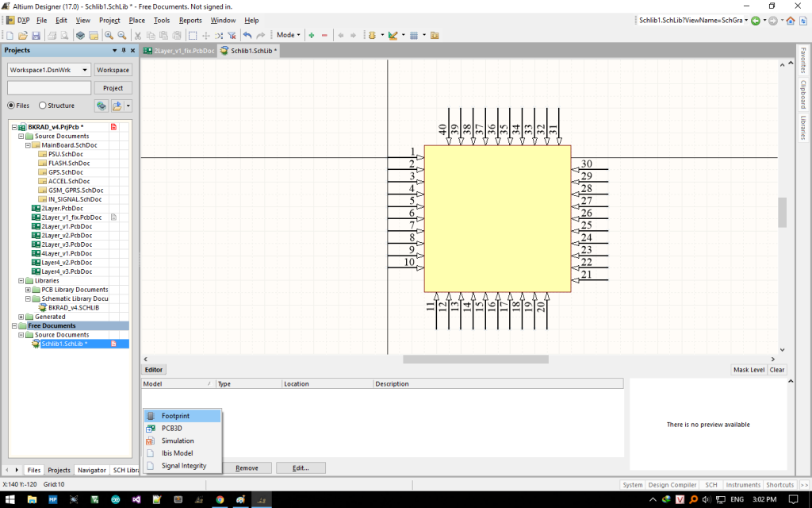Open the Workspace1.DsnWrk dropdown

[86, 70]
